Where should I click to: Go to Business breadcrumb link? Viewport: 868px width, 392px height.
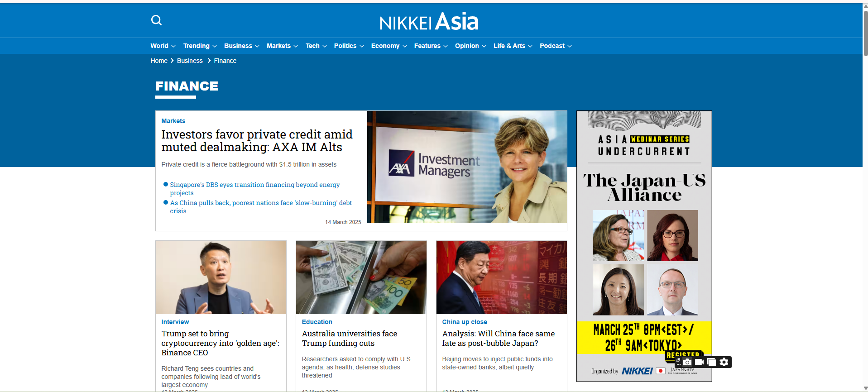coord(190,61)
